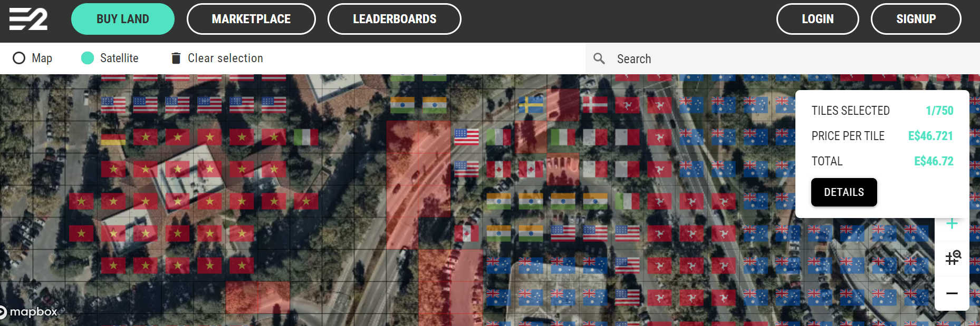The image size is (980, 326).
Task: Click the magnifier search icon
Action: point(599,58)
